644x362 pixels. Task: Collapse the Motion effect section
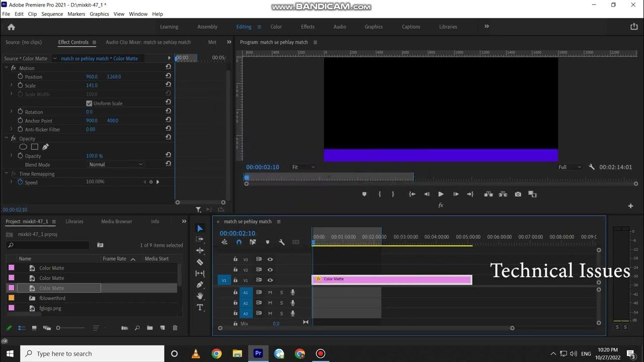(6, 68)
